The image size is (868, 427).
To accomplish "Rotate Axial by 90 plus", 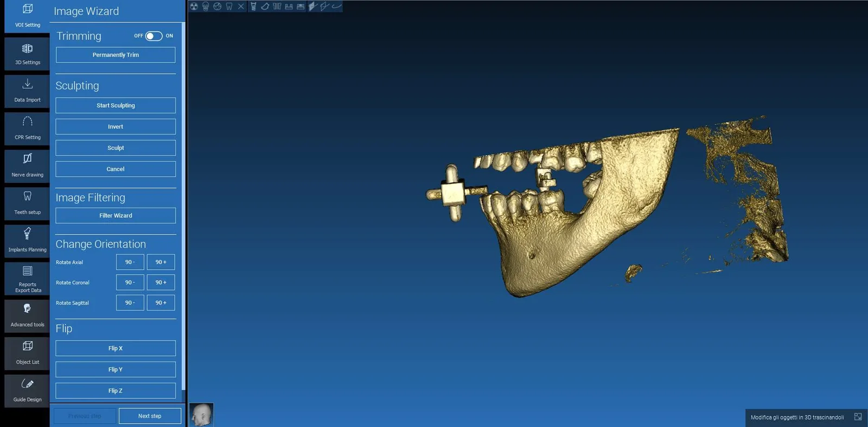I will [x=161, y=262].
